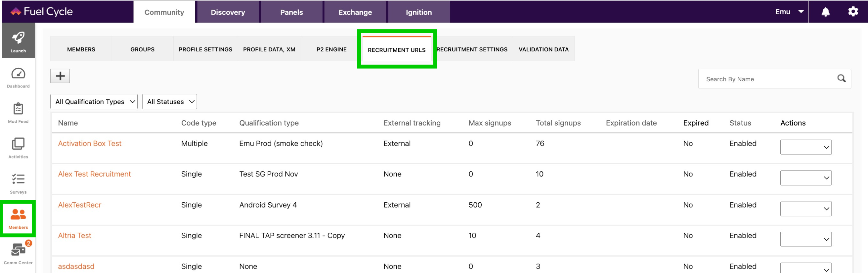Open Actions dropdown for AlexTestRecr

[x=806, y=209]
